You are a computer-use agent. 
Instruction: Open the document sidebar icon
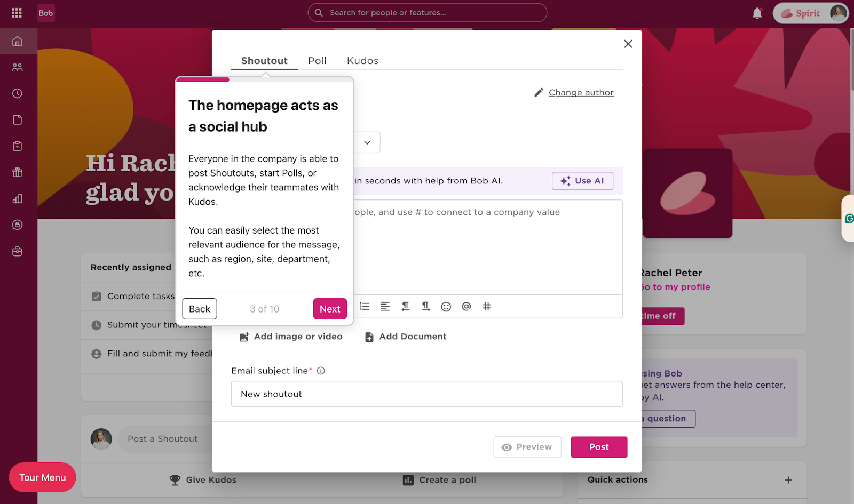18,119
